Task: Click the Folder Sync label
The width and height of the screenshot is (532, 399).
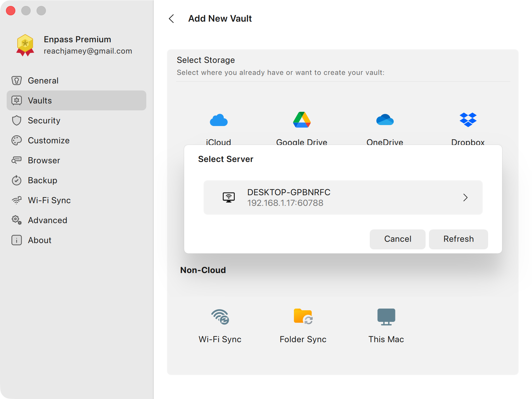Action: [303, 339]
